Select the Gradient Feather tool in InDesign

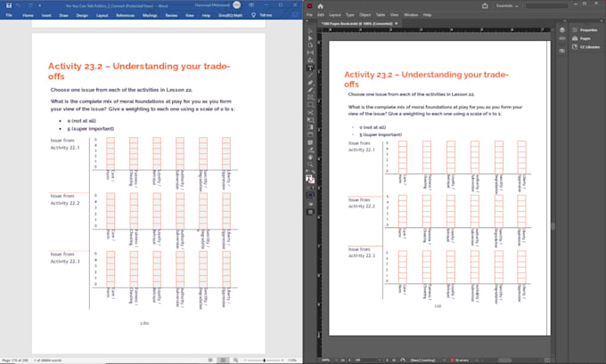(x=310, y=134)
